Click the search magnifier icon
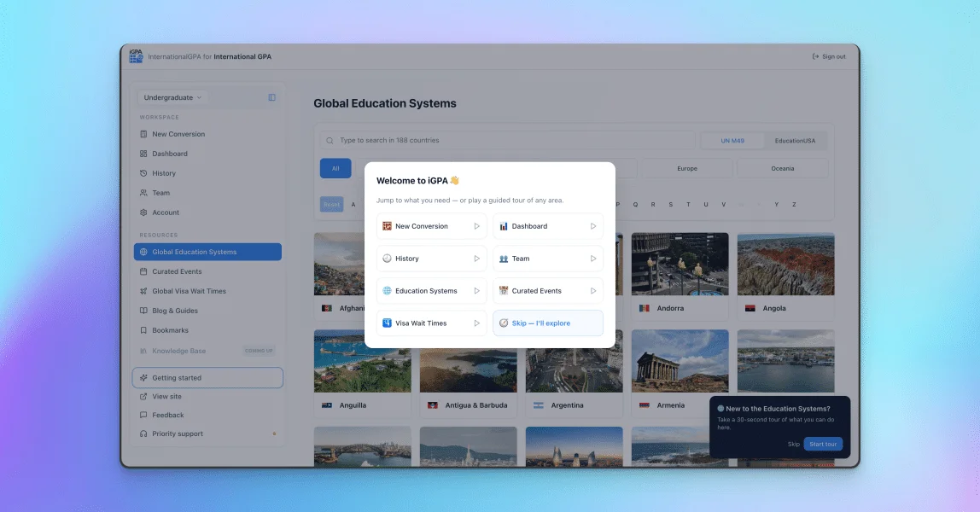Image resolution: width=980 pixels, height=512 pixels. click(330, 141)
